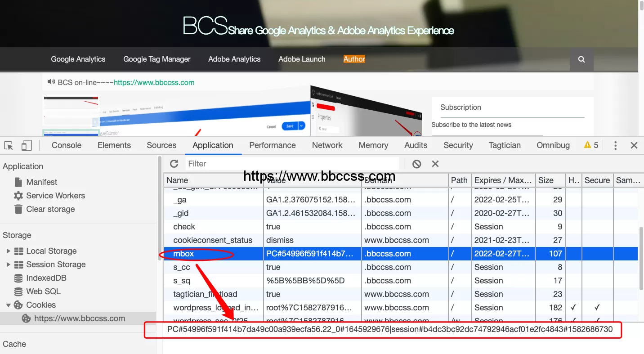Open Google Analytics menu on website
The height and width of the screenshot is (354, 644).
pos(78,59)
